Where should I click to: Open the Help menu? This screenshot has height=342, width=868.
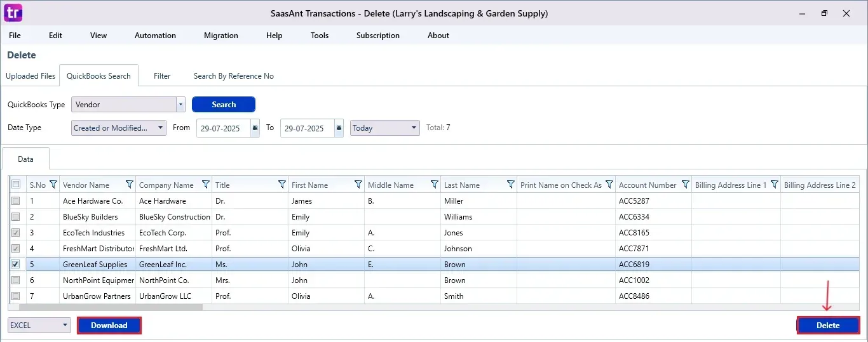click(275, 36)
